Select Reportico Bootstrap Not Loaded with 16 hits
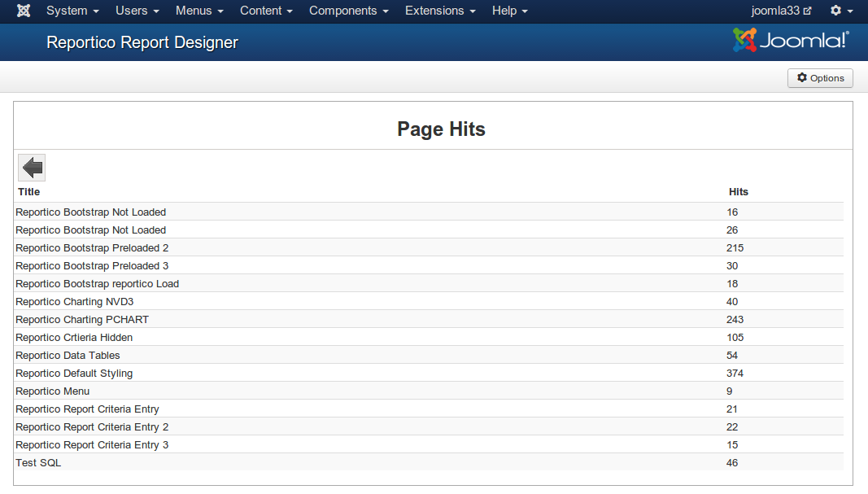This screenshot has height=494, width=868. pyautogui.click(x=429, y=212)
